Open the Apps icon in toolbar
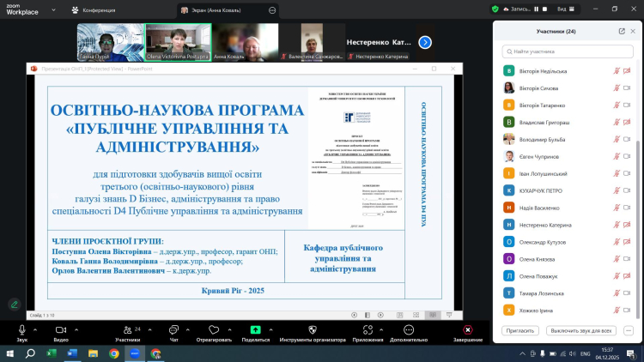Image resolution: width=644 pixels, height=362 pixels. pyautogui.click(x=368, y=329)
